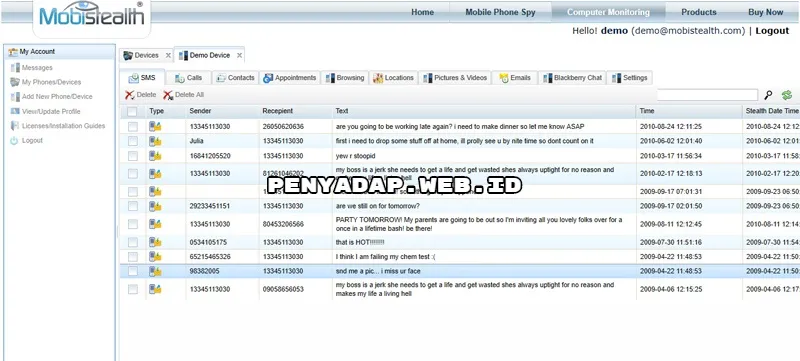Open My Phones/Devices in sidebar
This screenshot has height=361, width=800.
coord(51,82)
